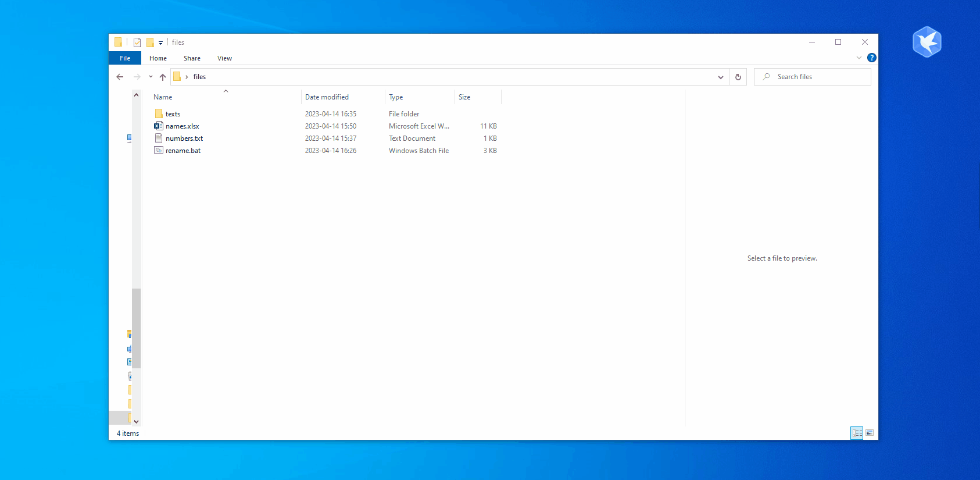Go back using the back arrow
Viewport: 980px width, 480px height.
[x=120, y=77]
